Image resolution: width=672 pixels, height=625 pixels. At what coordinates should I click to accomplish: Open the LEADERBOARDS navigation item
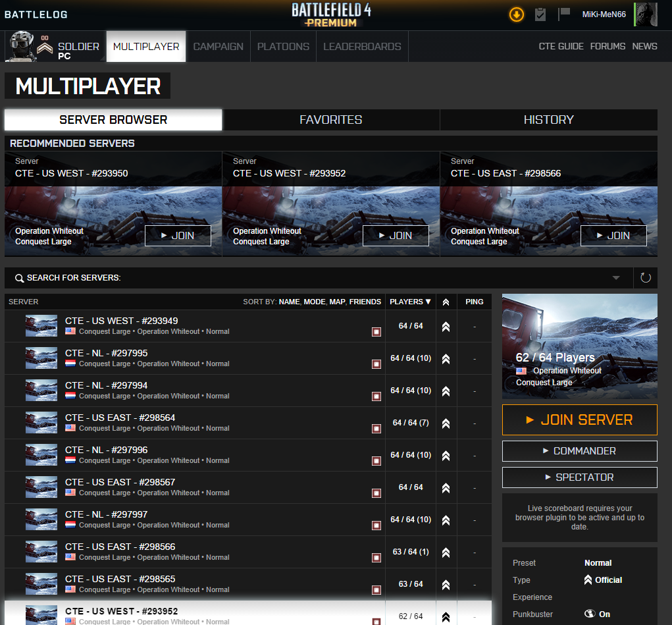(362, 46)
